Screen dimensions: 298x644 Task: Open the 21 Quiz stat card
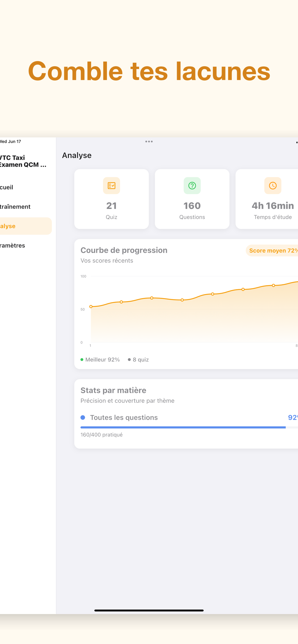point(111,199)
